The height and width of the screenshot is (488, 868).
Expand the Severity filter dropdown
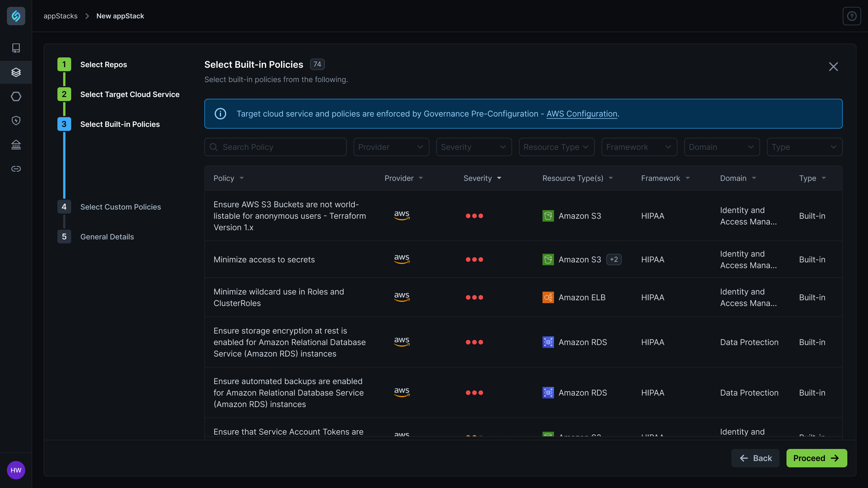pyautogui.click(x=474, y=147)
